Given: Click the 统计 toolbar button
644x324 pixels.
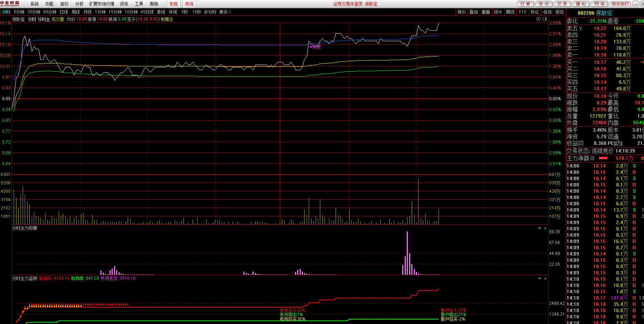Looking at the screenshot, I should pyautogui.click(x=498, y=12).
